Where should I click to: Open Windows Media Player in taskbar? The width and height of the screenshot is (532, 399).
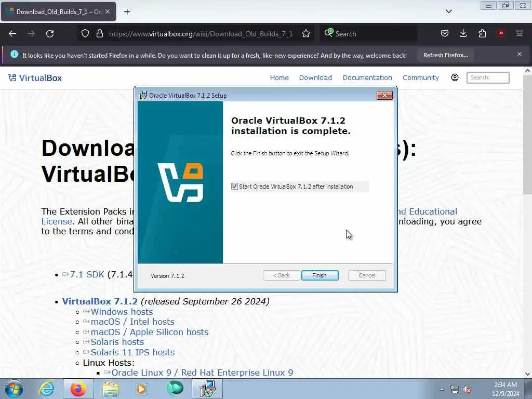[x=142, y=389]
